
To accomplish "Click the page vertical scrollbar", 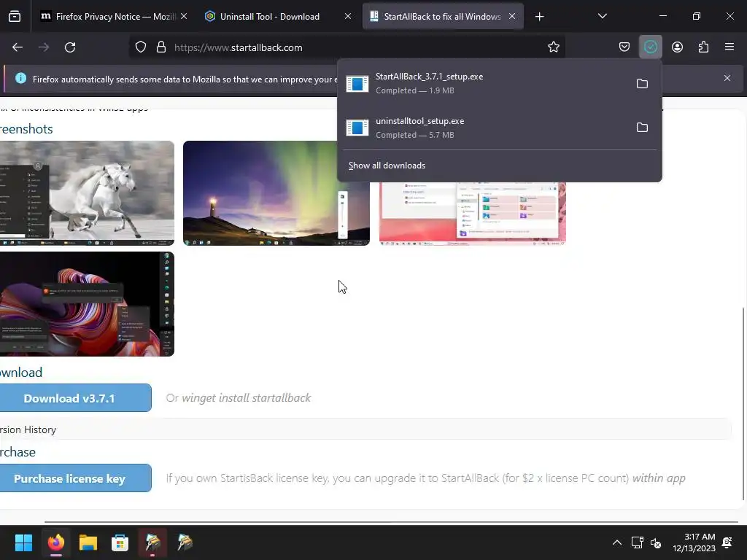I will coord(743,404).
